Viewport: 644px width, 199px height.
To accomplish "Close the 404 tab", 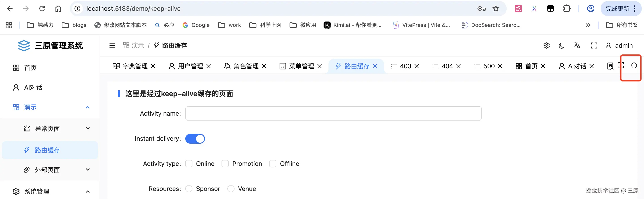I will click(458, 66).
